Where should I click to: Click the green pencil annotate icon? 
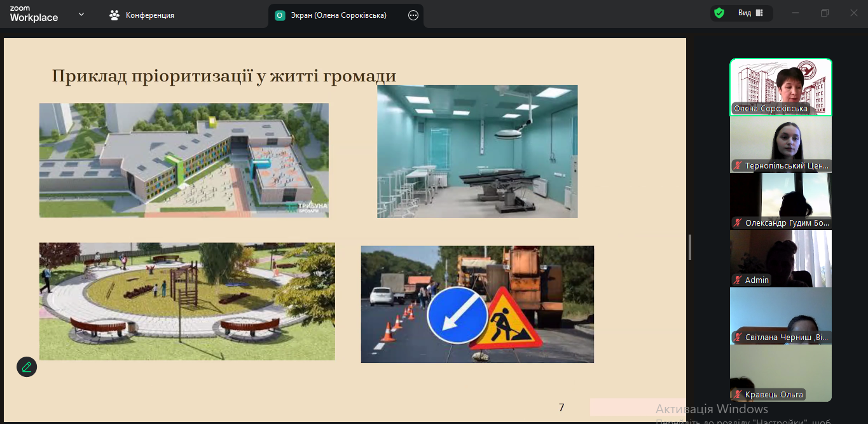[27, 367]
